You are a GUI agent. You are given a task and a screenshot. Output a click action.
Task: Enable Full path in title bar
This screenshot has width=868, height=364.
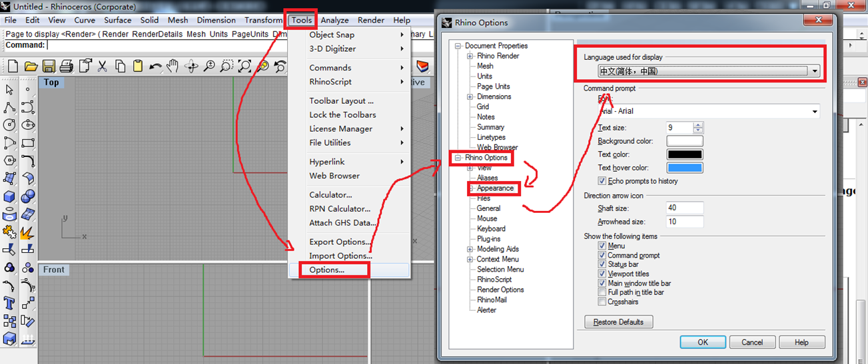tap(602, 293)
